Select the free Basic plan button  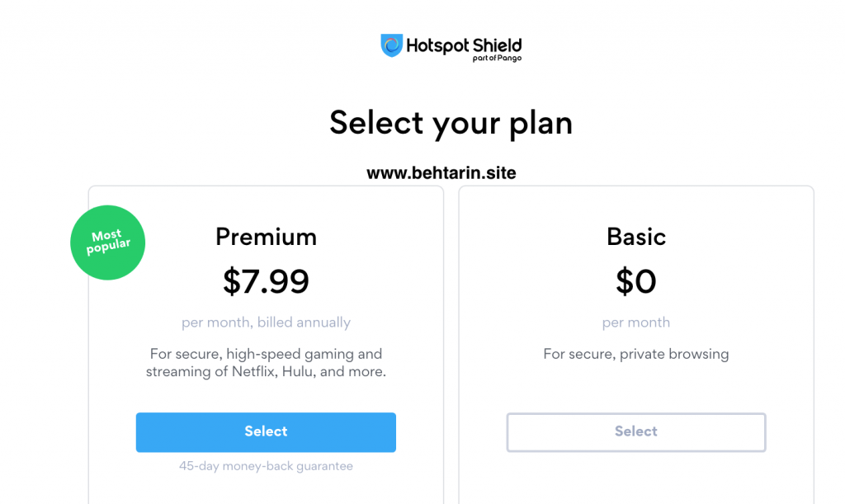635,431
